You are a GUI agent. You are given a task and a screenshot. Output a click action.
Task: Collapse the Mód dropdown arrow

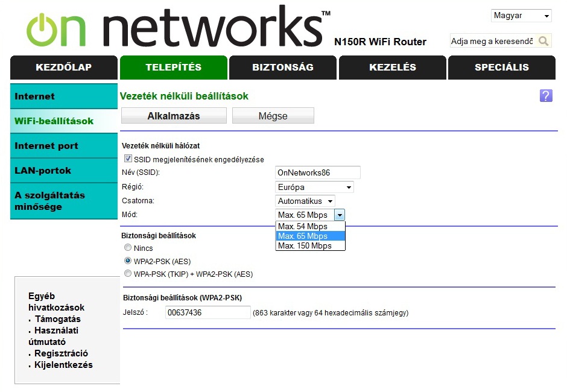click(339, 215)
